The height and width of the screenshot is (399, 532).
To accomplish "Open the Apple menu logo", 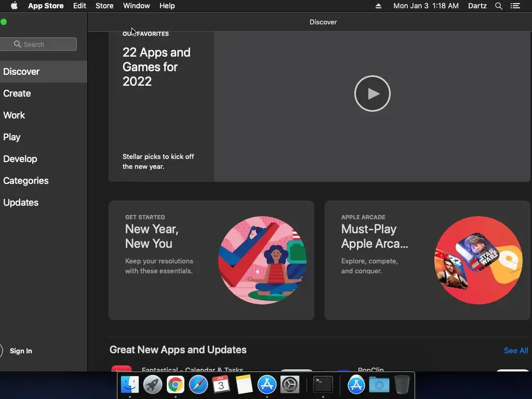I will click(x=14, y=6).
